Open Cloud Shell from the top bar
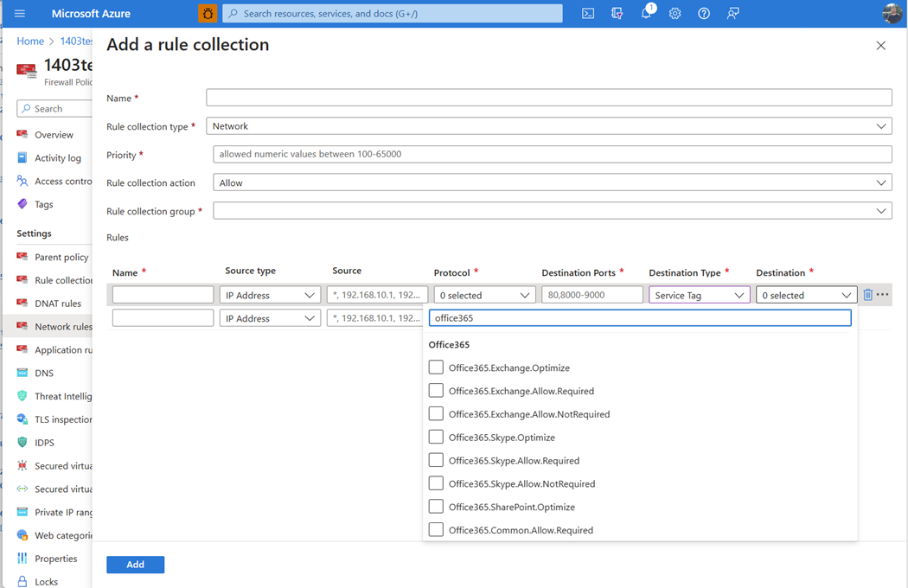This screenshot has height=588, width=908. (588, 14)
